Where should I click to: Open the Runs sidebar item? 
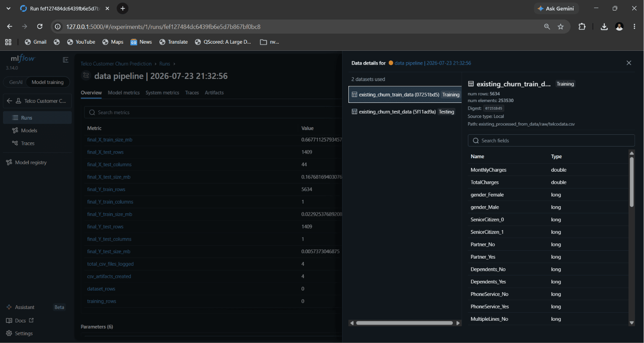[37, 118]
